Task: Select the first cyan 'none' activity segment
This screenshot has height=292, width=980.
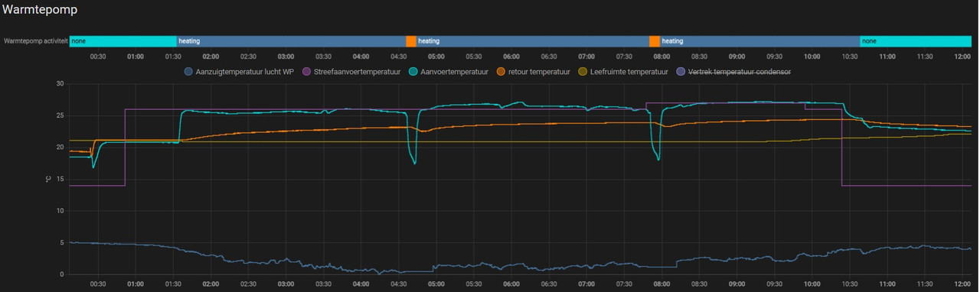Action: pos(122,41)
